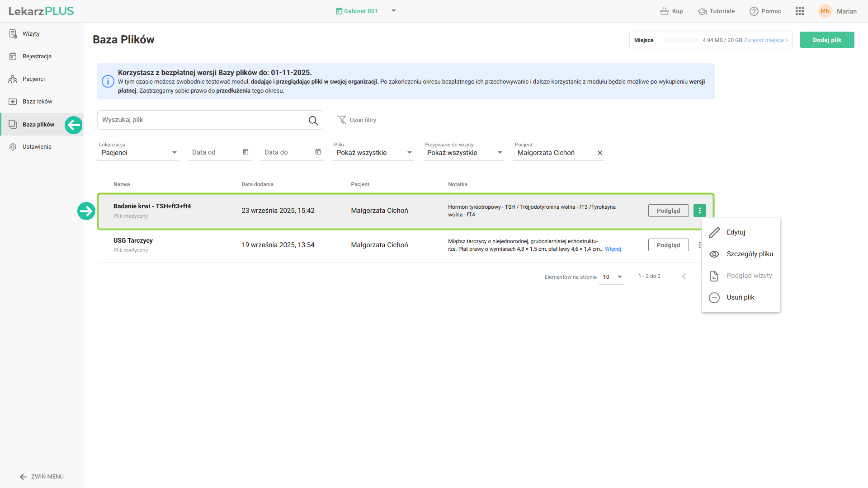Select Edytuj from the context menu
This screenshot has width=868, height=488.
point(736,232)
